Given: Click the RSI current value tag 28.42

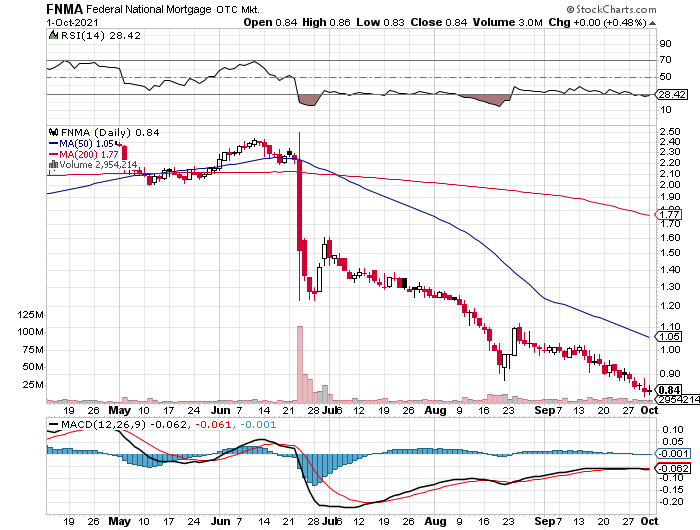Looking at the screenshot, I should coord(672,95).
